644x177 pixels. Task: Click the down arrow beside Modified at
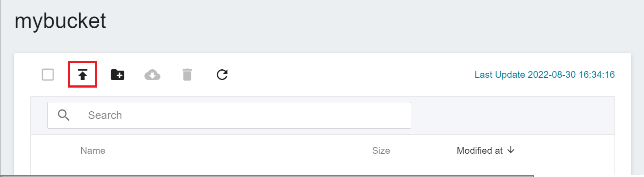point(511,150)
